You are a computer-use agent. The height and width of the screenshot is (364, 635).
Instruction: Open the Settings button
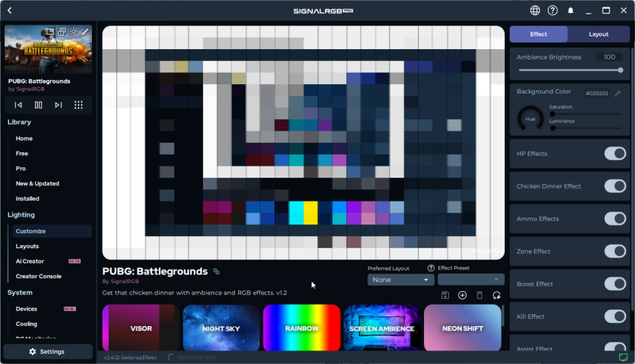pyautogui.click(x=48, y=351)
